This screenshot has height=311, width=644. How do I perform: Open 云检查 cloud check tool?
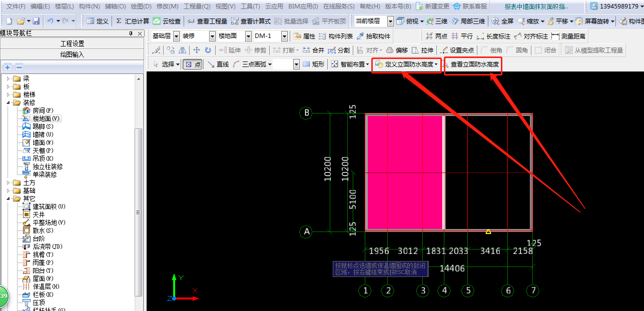tap(167, 21)
